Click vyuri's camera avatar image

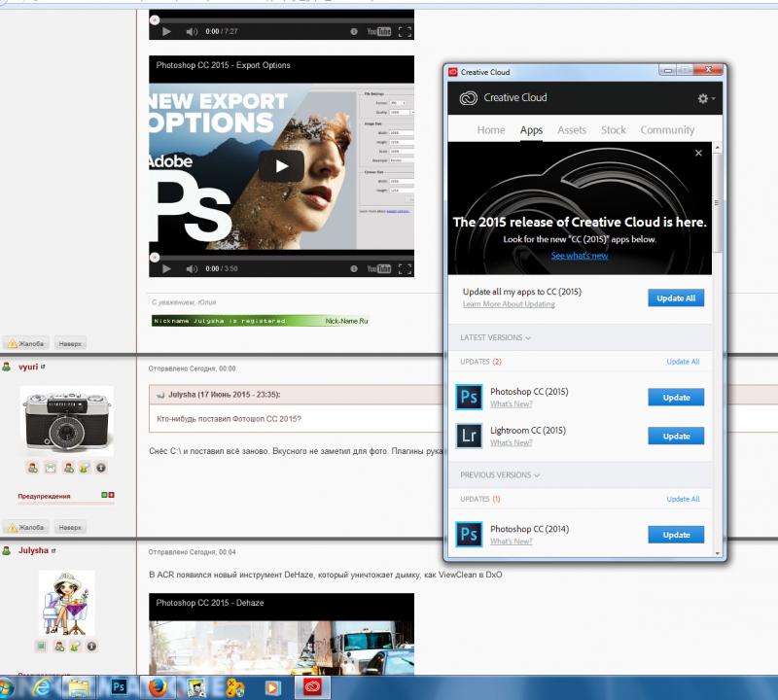tap(66, 421)
